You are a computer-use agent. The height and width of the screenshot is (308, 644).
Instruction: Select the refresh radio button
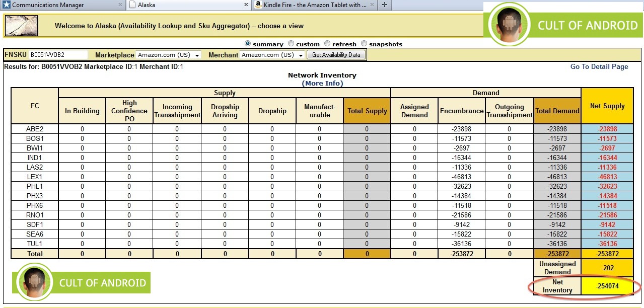point(327,44)
